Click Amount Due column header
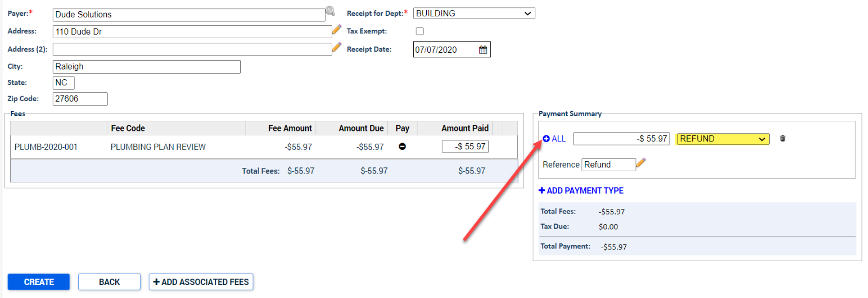The width and height of the screenshot is (868, 298). pos(352,128)
